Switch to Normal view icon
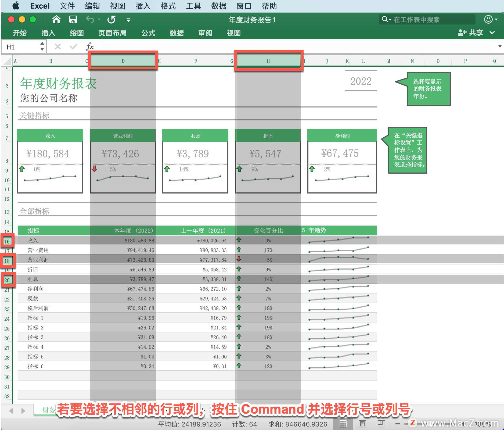504x430 pixels. (x=343, y=424)
